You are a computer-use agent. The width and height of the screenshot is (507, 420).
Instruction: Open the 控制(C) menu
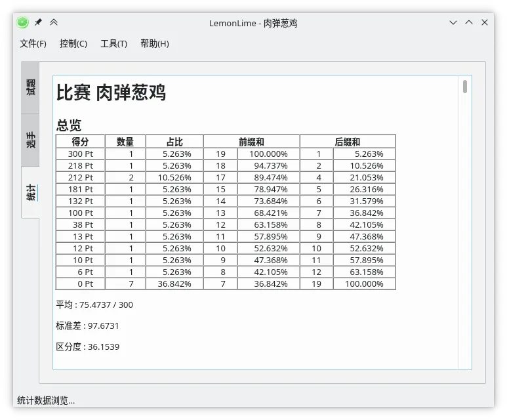73,43
